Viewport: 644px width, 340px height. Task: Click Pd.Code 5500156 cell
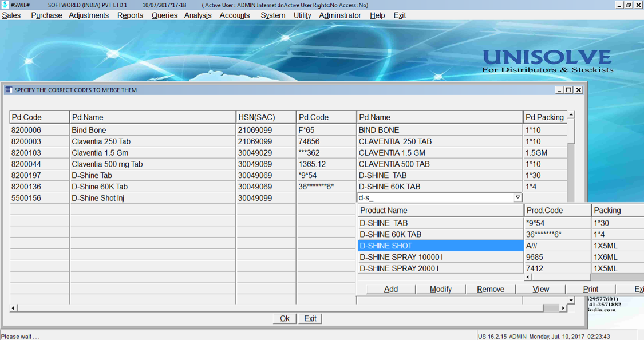(x=39, y=198)
